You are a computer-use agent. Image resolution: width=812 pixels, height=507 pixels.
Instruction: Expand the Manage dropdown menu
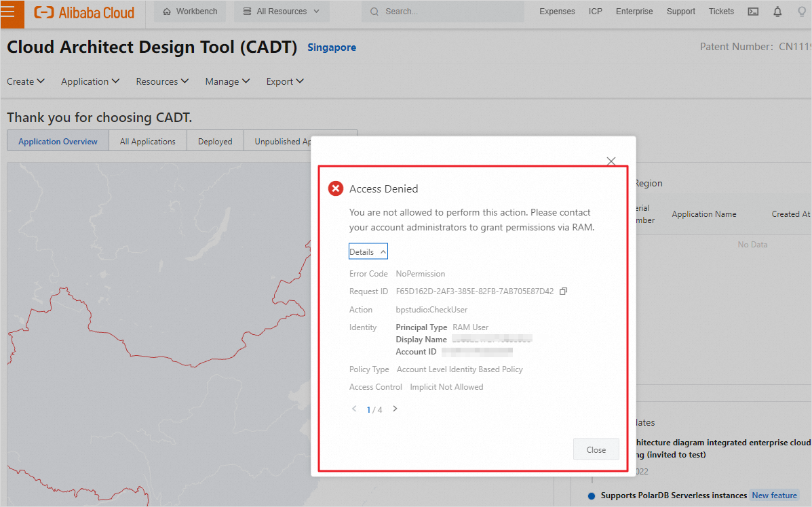[x=227, y=81]
